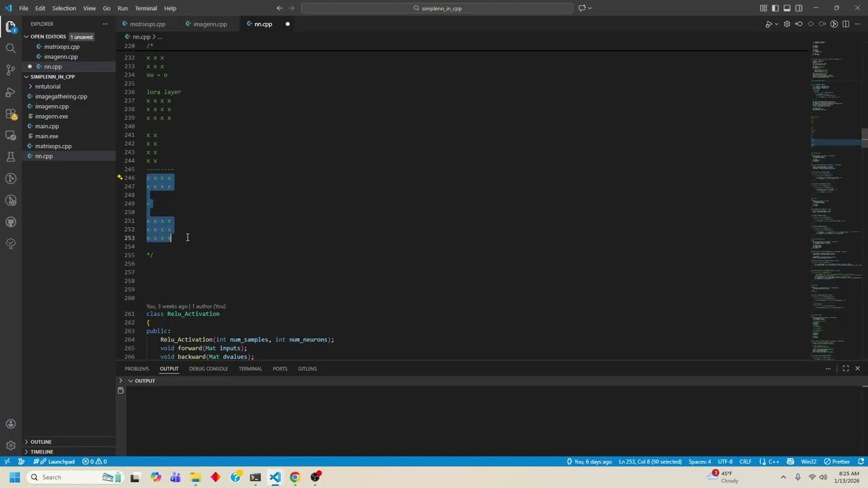The image size is (868, 488).
Task: Click the Chrome icon in taskbar
Action: tap(295, 477)
